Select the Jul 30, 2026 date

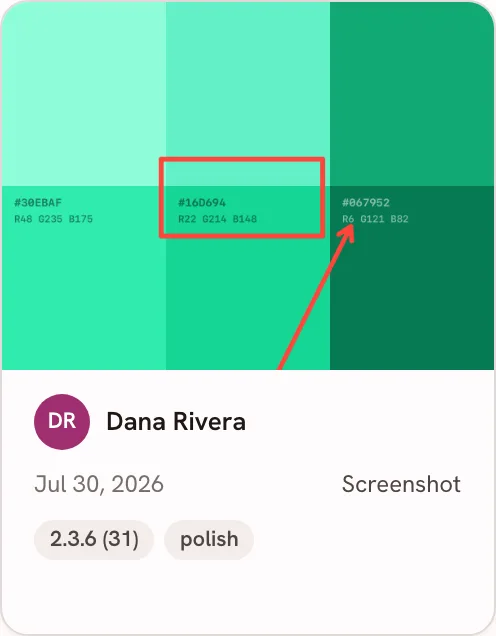tap(99, 484)
